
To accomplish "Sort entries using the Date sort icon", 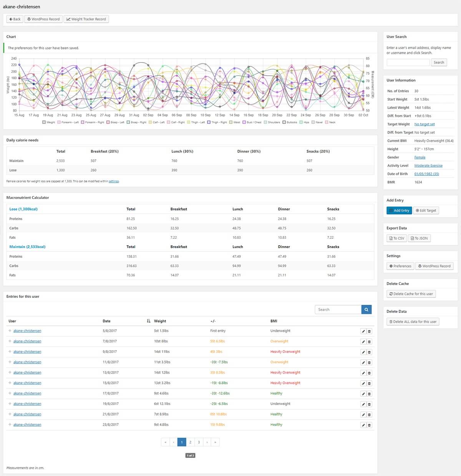I will point(149,321).
